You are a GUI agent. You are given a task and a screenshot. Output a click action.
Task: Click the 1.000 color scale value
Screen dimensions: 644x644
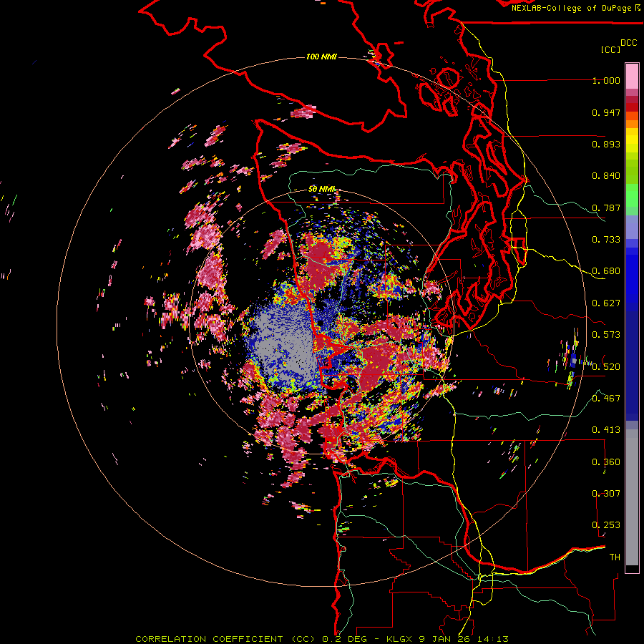(606, 80)
